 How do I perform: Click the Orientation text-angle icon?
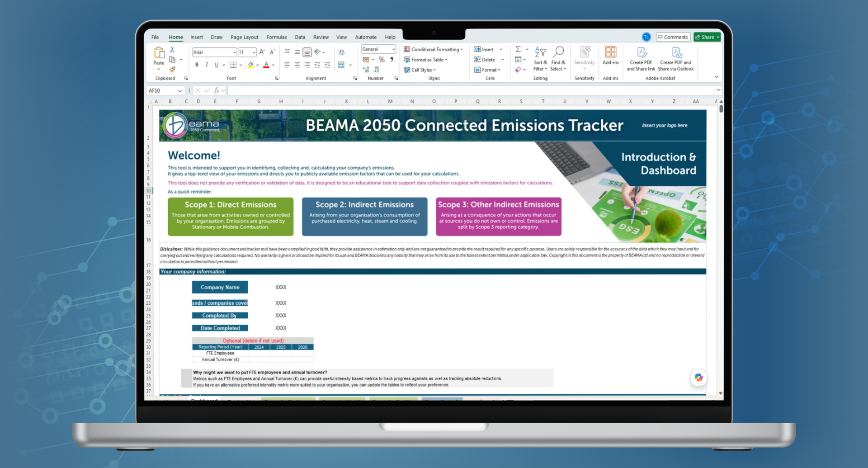point(317,52)
